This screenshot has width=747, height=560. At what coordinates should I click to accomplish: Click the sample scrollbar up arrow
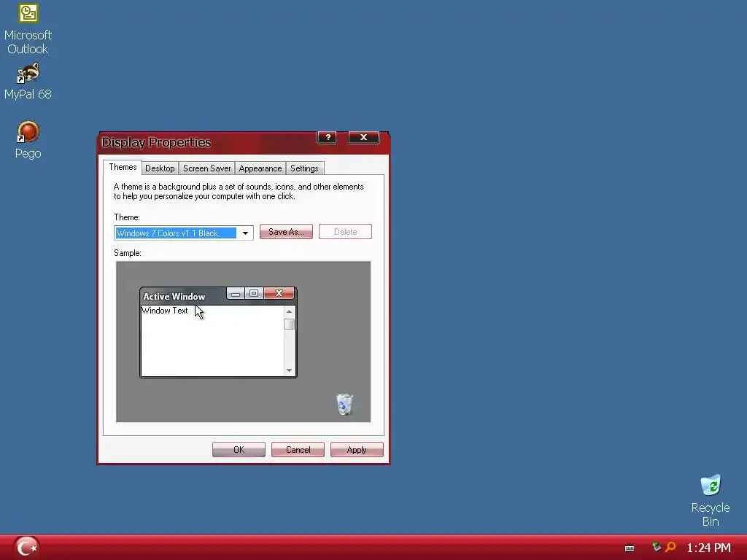pos(289,311)
